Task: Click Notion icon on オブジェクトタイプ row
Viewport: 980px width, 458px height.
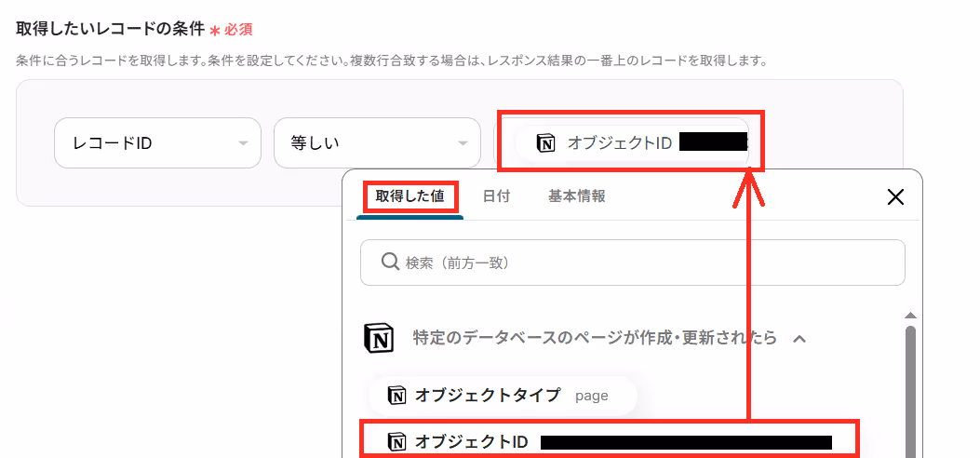Action: coord(396,396)
